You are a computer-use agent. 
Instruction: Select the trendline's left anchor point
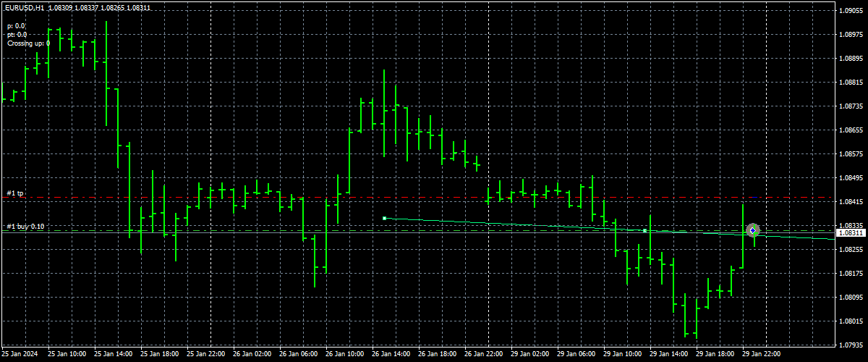385,218
